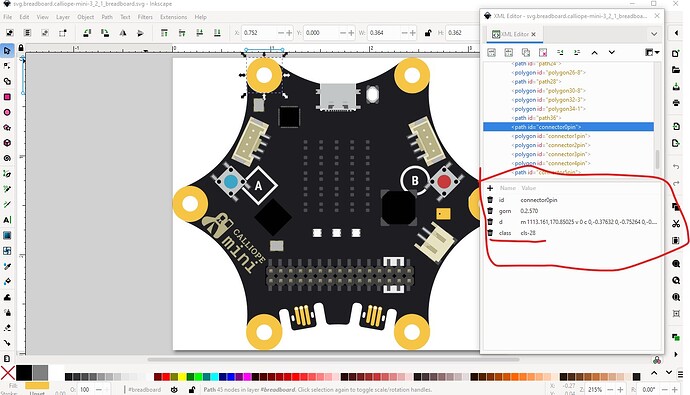The height and width of the screenshot is (395, 690).
Task: Toggle layer #breadboard visibility eye
Action: pos(174,390)
